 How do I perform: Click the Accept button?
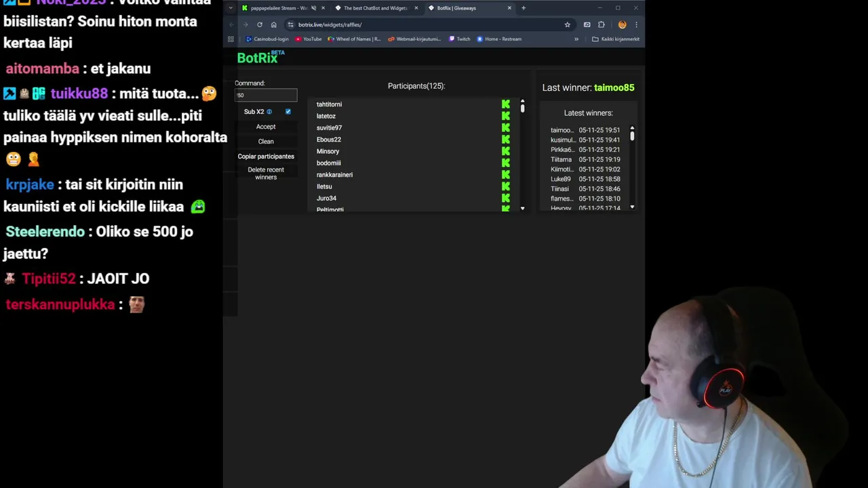[266, 127]
